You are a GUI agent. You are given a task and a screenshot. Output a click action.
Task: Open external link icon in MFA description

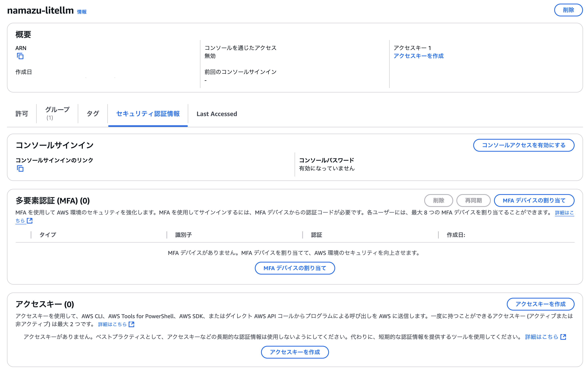point(30,221)
